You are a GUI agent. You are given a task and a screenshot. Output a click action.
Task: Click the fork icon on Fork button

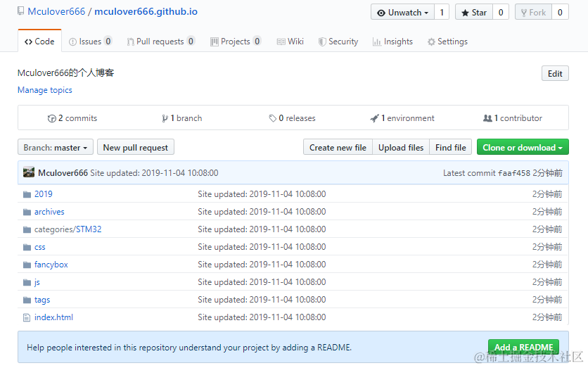[524, 13]
